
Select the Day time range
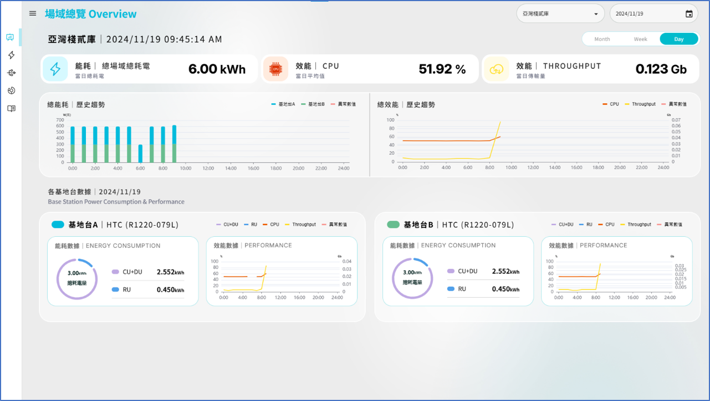(679, 39)
